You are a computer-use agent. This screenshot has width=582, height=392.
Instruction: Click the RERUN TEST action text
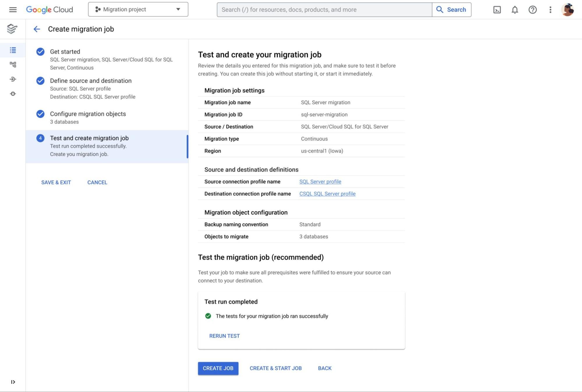(224, 336)
